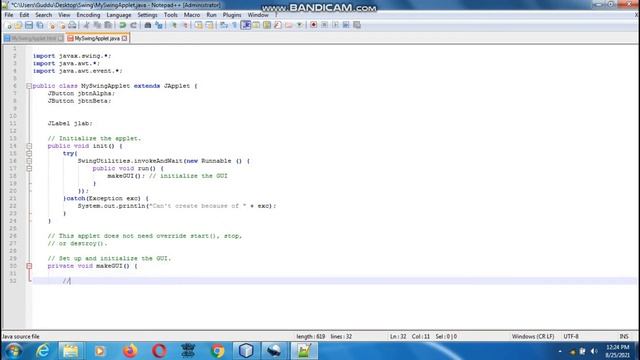Collapse the run() method fold marker

pyautogui.click(x=29, y=169)
